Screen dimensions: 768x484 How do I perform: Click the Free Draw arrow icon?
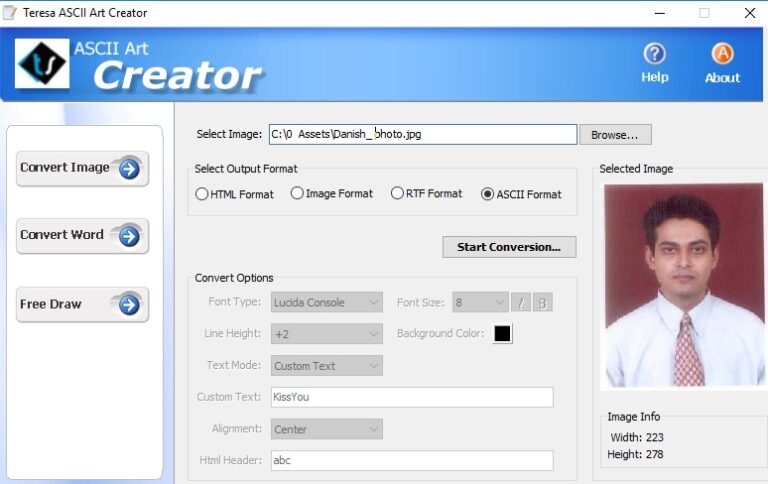(x=129, y=304)
